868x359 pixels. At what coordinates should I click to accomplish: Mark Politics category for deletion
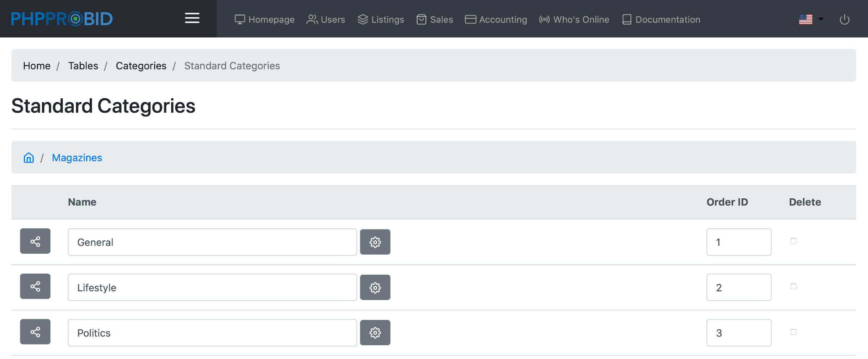(x=793, y=332)
